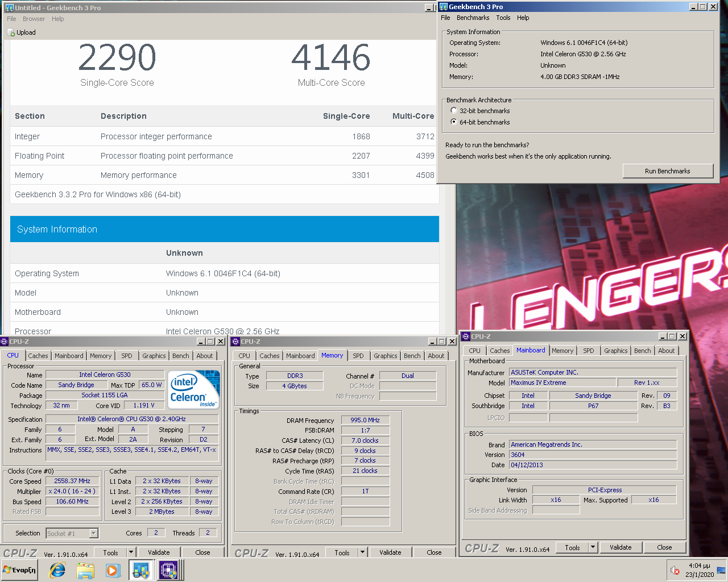The width and height of the screenshot is (728, 582).
Task: Click Validate in right CPU-Z window
Action: tap(621, 547)
